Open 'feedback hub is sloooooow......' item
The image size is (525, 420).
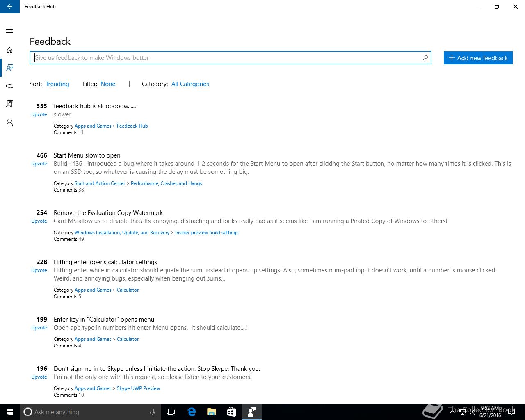coord(95,106)
